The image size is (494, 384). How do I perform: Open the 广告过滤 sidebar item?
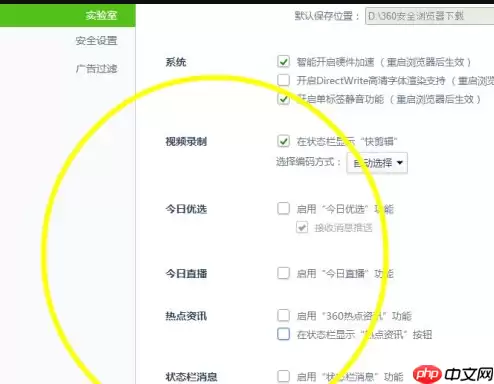tap(96, 69)
